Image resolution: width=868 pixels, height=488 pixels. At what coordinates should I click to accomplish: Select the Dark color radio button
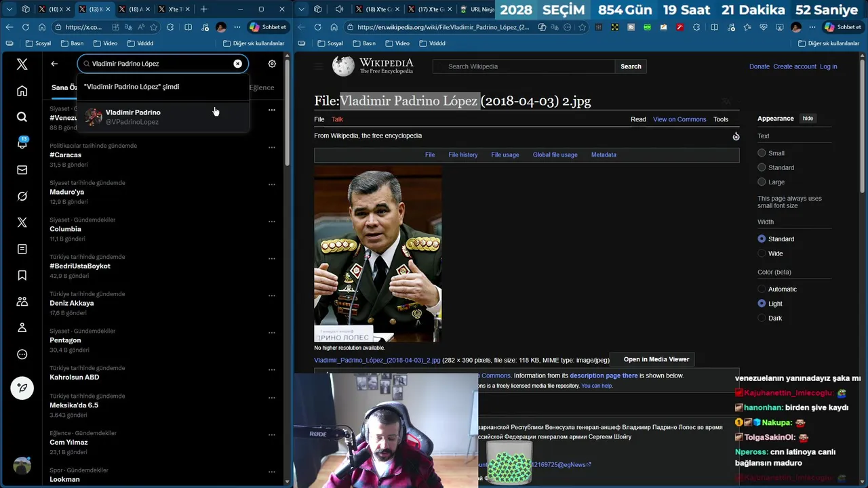pyautogui.click(x=762, y=318)
